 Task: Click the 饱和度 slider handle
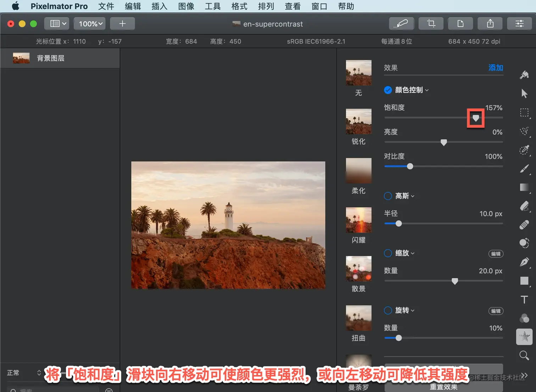coord(476,118)
